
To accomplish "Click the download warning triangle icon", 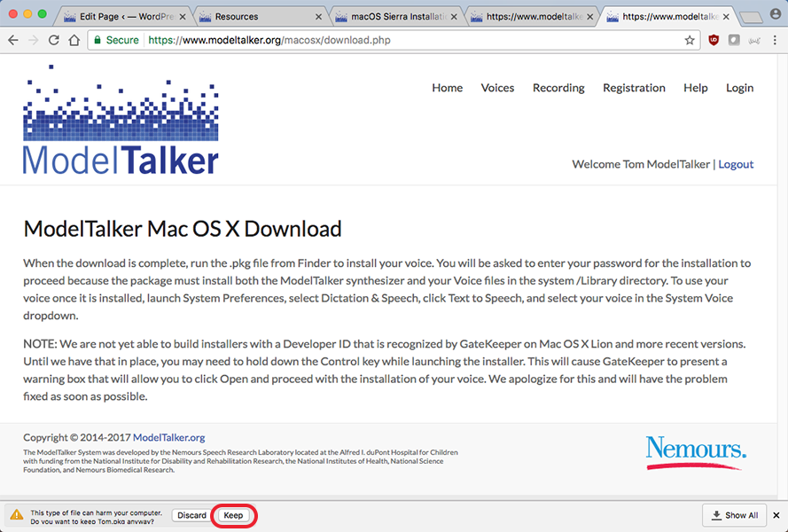I will click(x=17, y=514).
